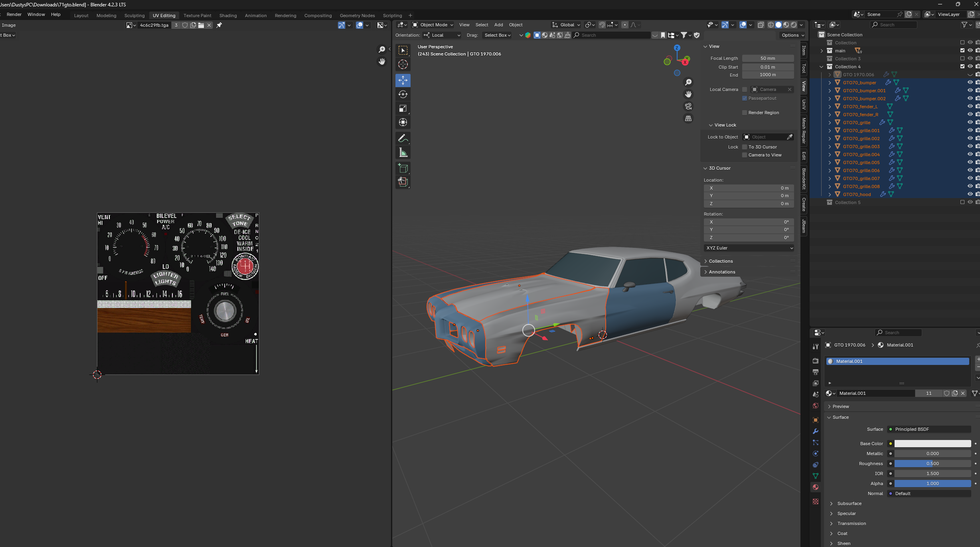Open the Geometry Nodes workspace tab

point(358,16)
